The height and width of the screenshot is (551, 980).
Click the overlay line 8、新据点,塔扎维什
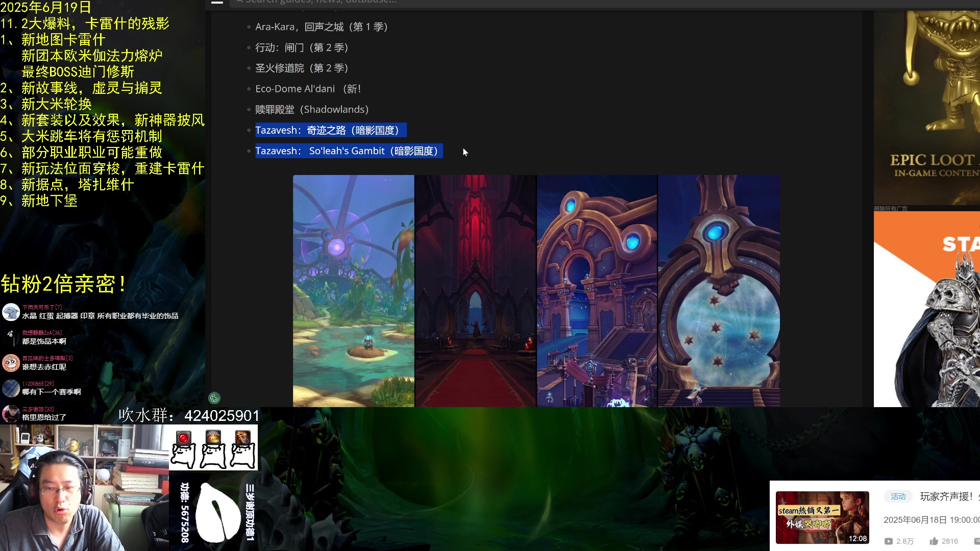click(67, 185)
